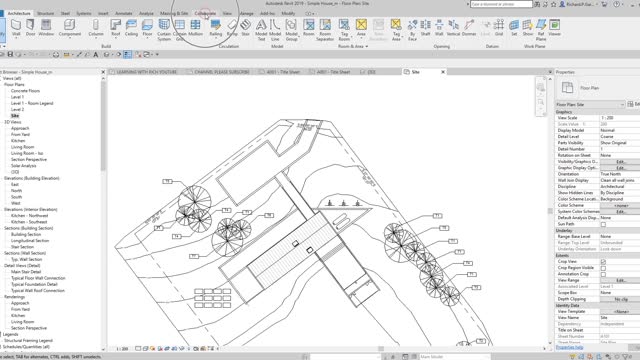Open Level 1 in the project browser

[x=17, y=97]
